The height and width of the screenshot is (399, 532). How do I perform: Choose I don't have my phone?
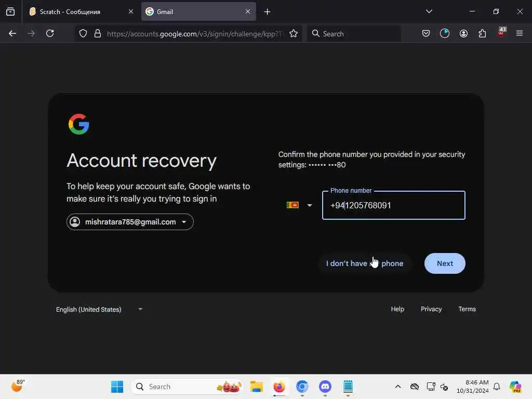tap(365, 263)
